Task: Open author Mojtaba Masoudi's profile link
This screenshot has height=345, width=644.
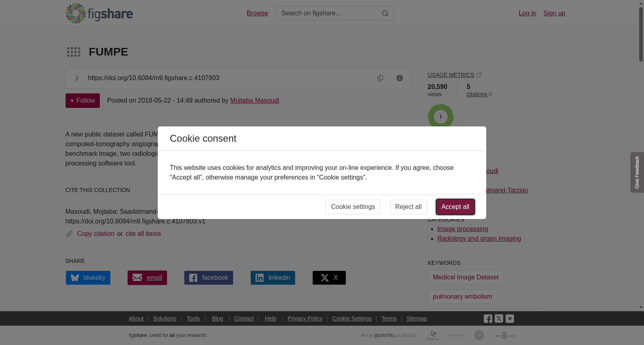Action: click(x=255, y=101)
